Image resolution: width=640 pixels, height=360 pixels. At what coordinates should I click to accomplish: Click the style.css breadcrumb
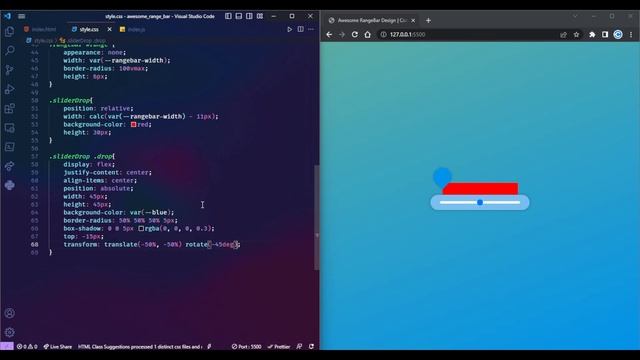pos(40,40)
